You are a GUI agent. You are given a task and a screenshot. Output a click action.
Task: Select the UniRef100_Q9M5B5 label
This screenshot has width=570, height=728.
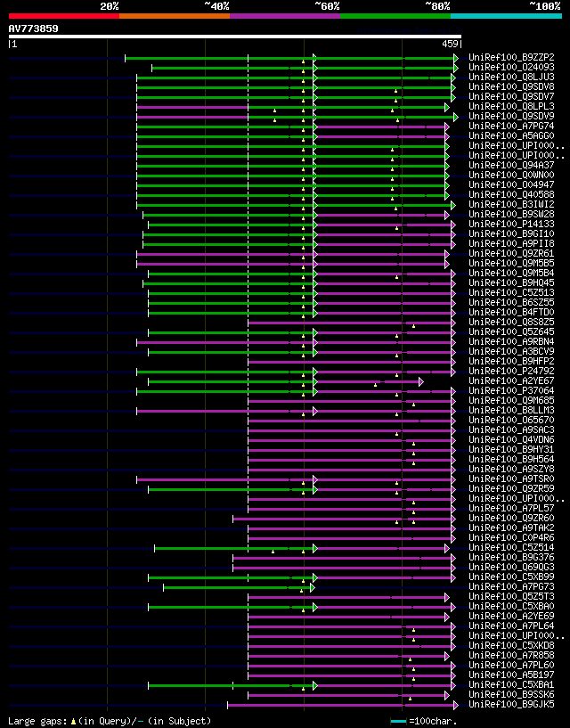pyautogui.click(x=511, y=263)
